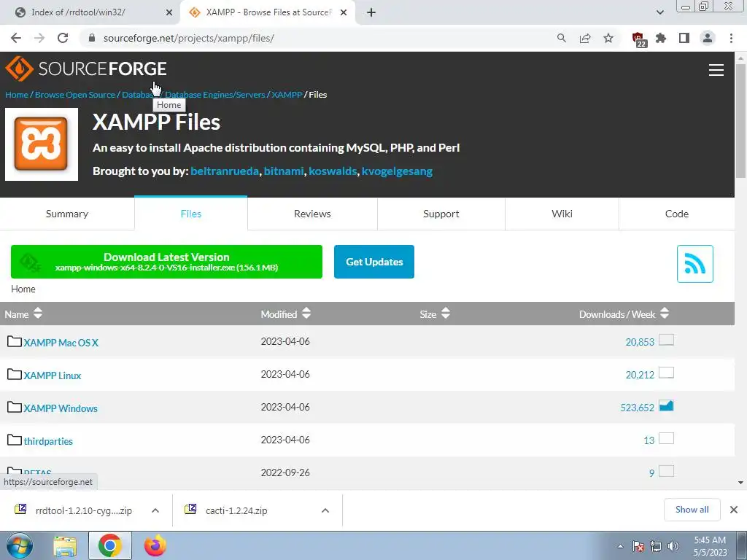
Task: Open the red extension icon with badge 22
Action: pyautogui.click(x=638, y=39)
